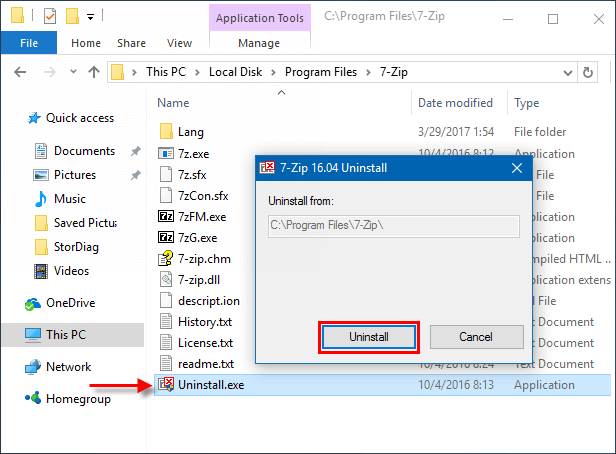The width and height of the screenshot is (616, 454).
Task: Select the 7z.exe file icon
Action: point(166,153)
